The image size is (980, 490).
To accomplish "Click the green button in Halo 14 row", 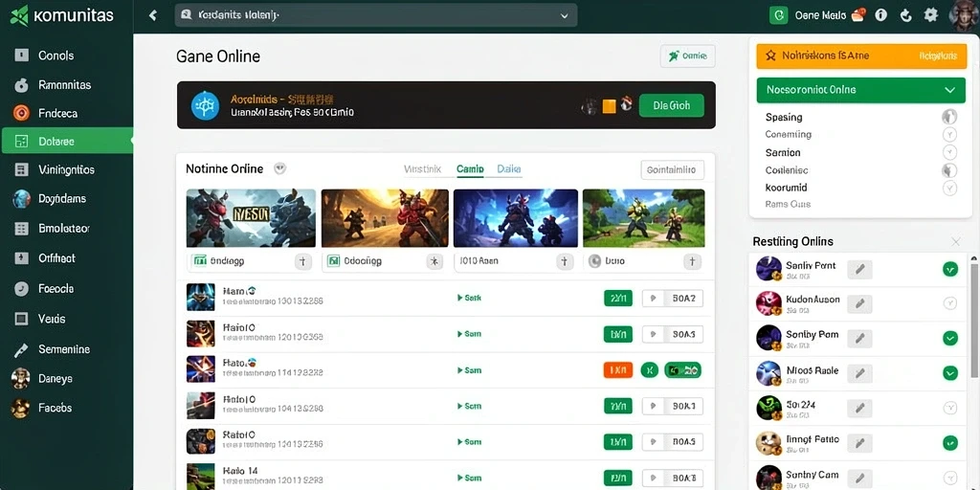I will click(617, 477).
